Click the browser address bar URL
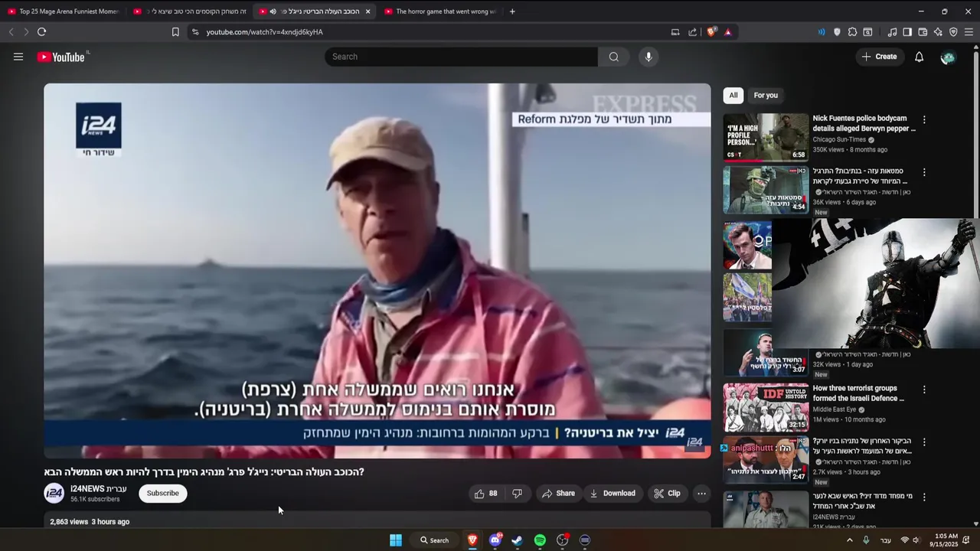 pyautogui.click(x=265, y=32)
